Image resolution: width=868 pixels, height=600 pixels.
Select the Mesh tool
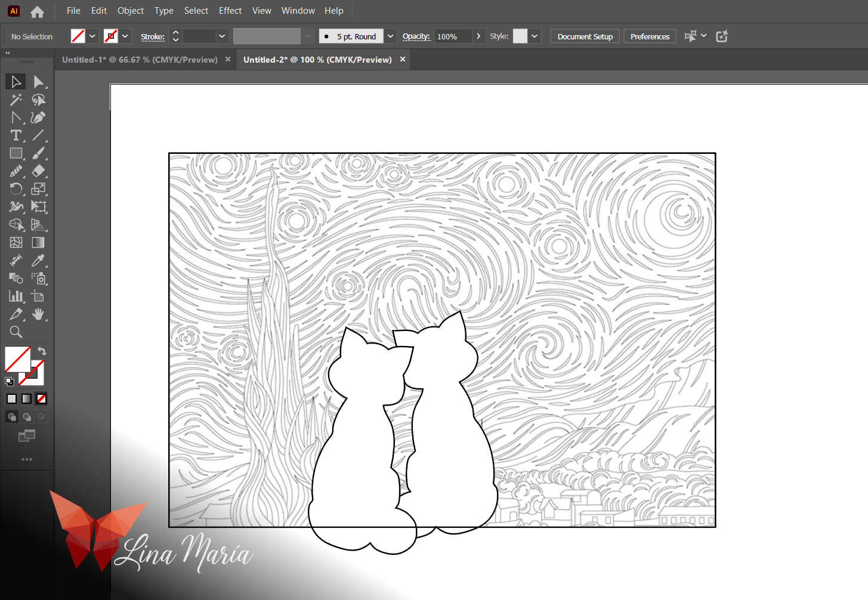click(x=16, y=243)
